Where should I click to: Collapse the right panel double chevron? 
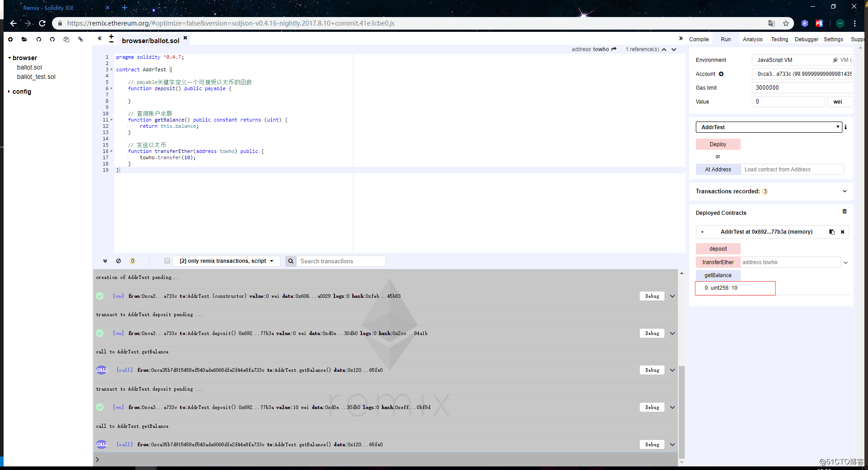(681, 39)
